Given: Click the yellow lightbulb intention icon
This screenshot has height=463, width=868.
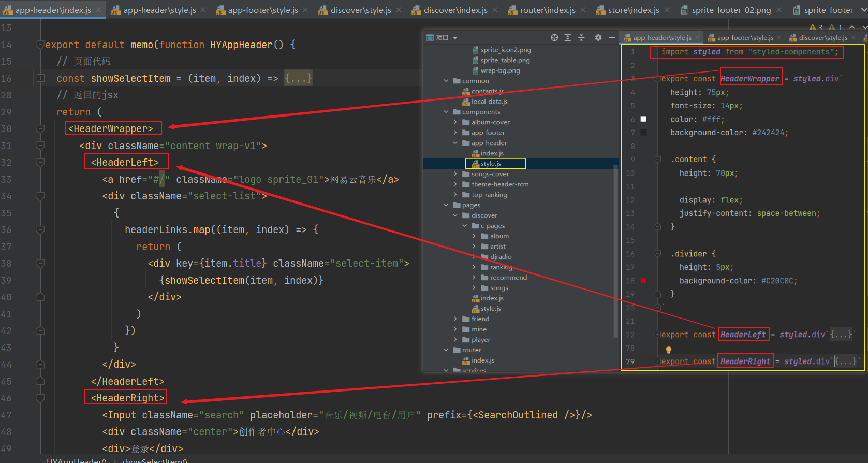Looking at the screenshot, I should click(668, 350).
